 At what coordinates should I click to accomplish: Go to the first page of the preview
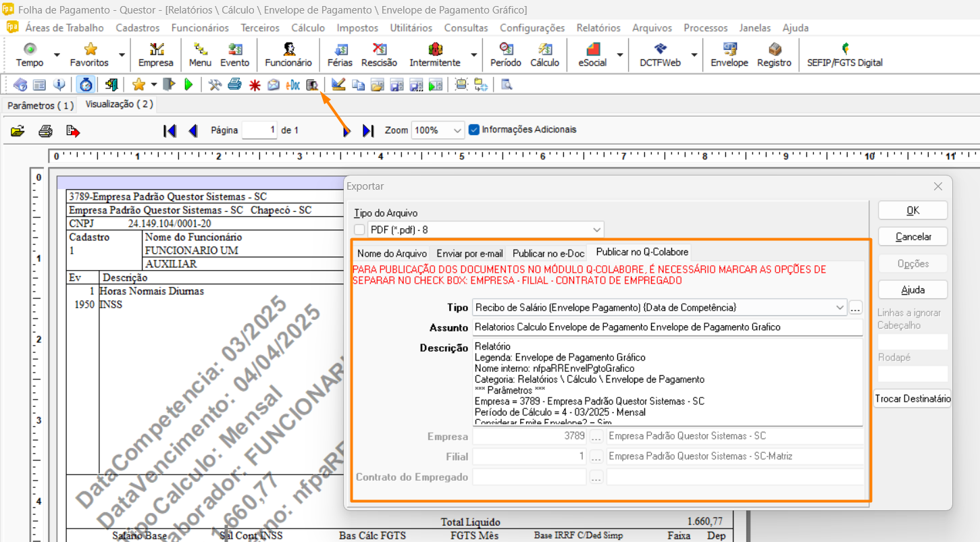[170, 130]
